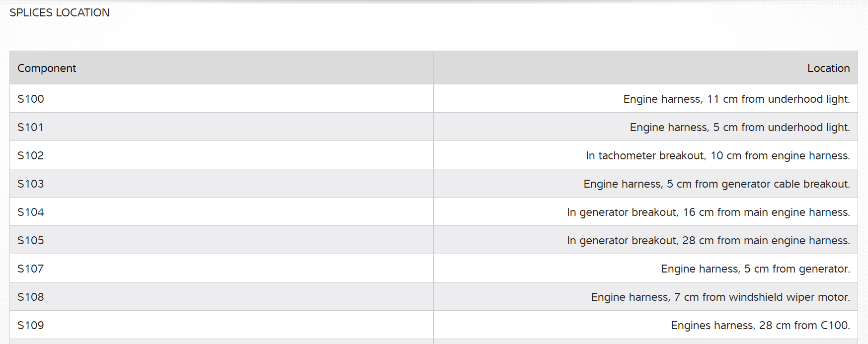The width and height of the screenshot is (868, 344).
Task: Select the S103 component cell
Action: click(x=31, y=184)
